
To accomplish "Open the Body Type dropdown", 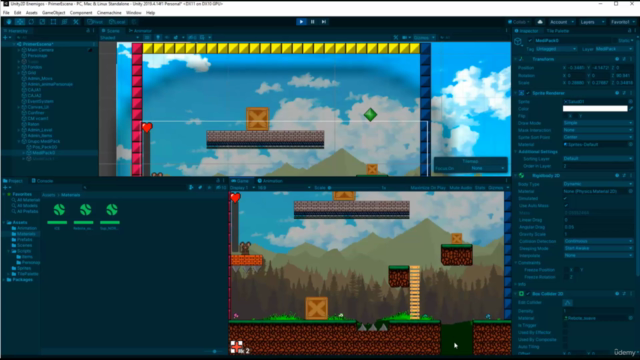I will click(x=598, y=184).
